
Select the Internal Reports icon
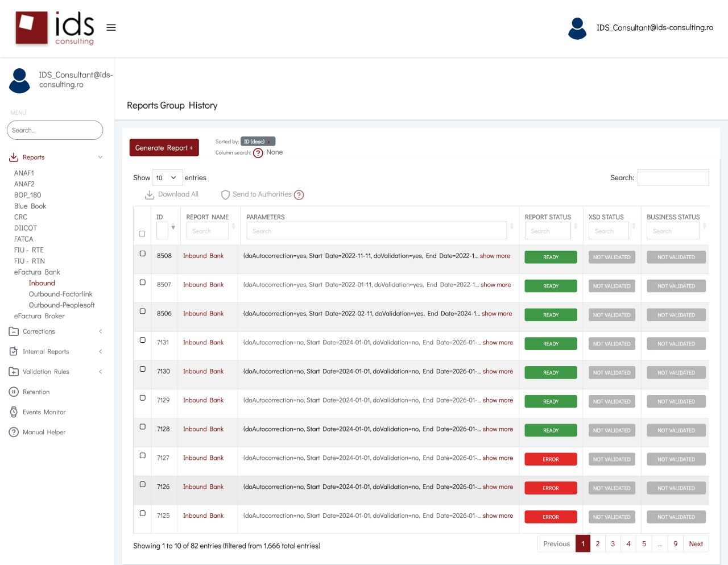[14, 351]
